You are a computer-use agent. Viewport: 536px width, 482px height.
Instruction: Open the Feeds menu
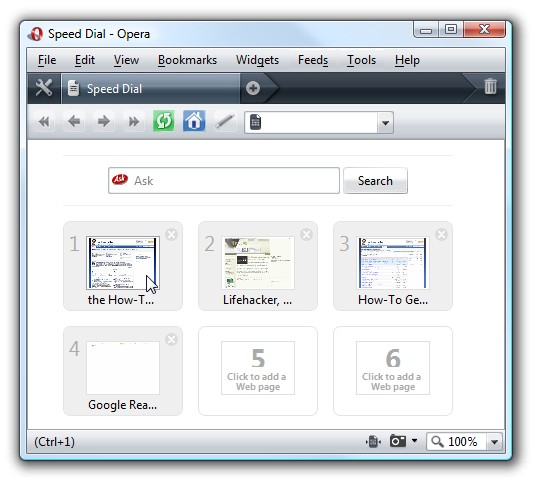313,60
